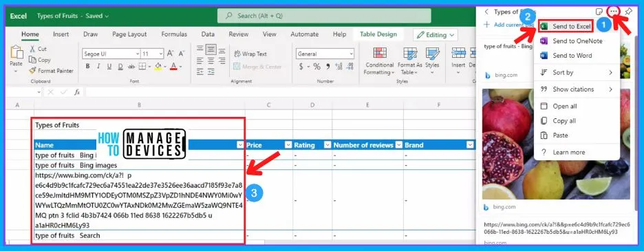Select bottom align icon
Viewport: 644px width, 251px height.
point(222,50)
